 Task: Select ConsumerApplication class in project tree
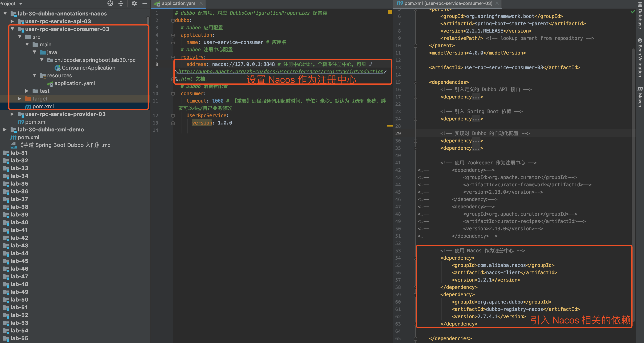[x=88, y=68]
